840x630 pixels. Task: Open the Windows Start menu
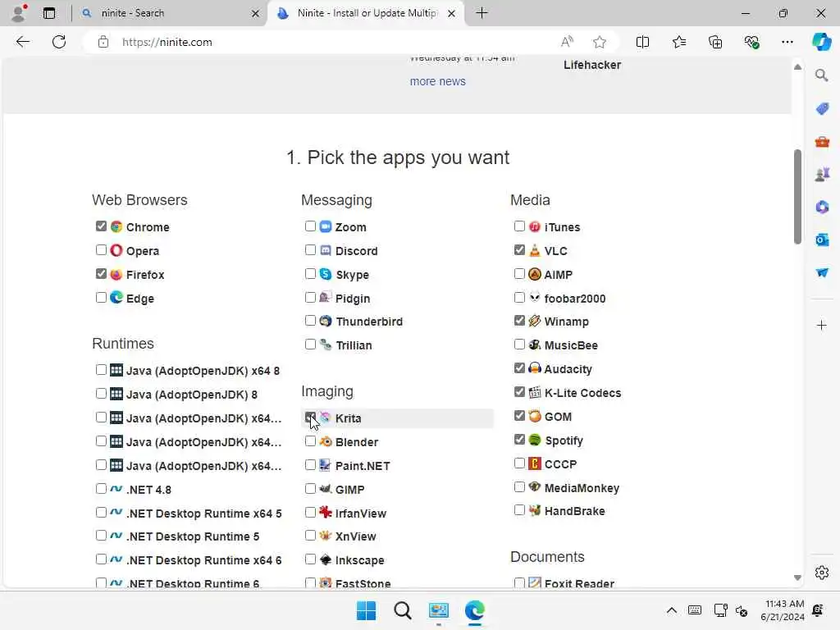coord(367,610)
